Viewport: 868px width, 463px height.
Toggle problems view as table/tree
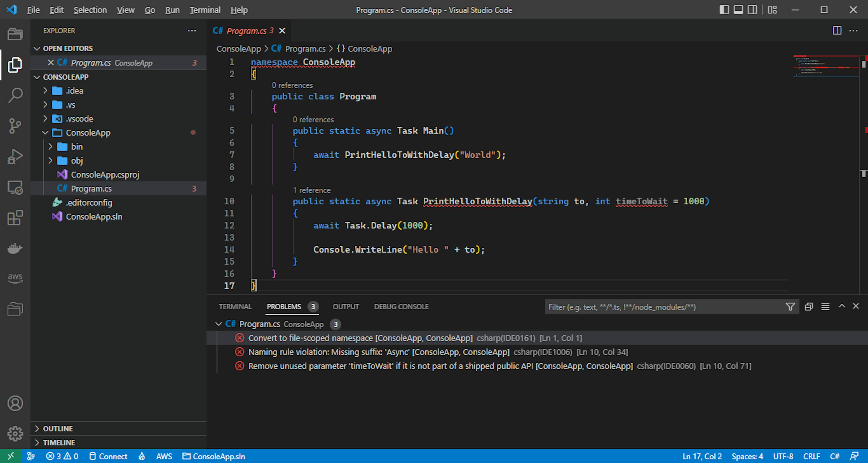(825, 306)
